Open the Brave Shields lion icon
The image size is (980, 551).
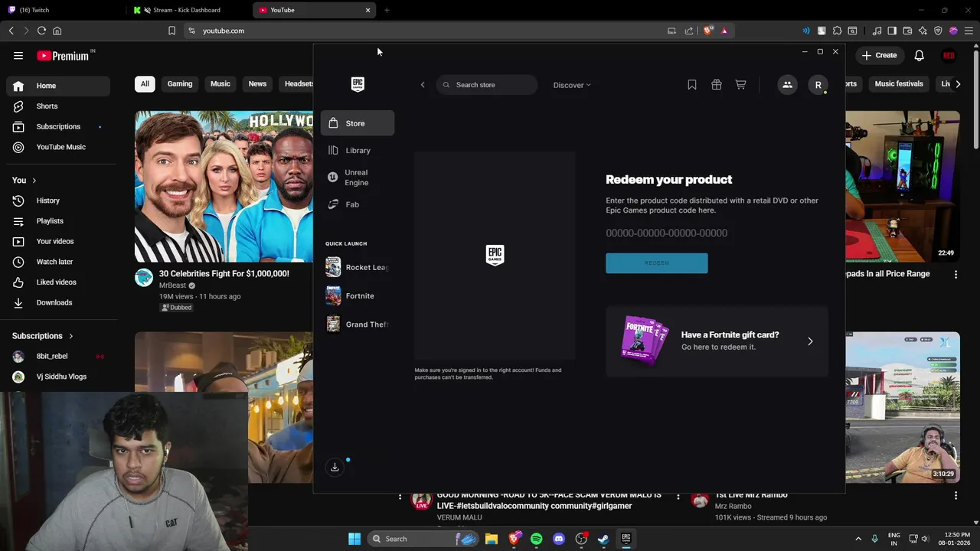708,31
